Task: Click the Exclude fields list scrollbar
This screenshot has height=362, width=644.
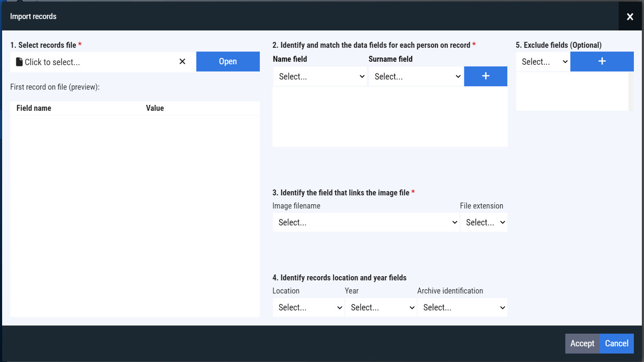Action: pyautogui.click(x=630, y=91)
